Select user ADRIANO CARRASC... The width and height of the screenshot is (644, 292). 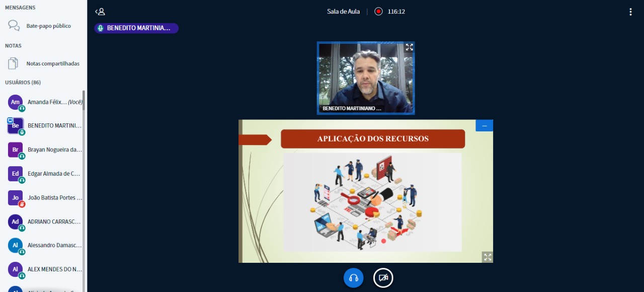(43, 222)
